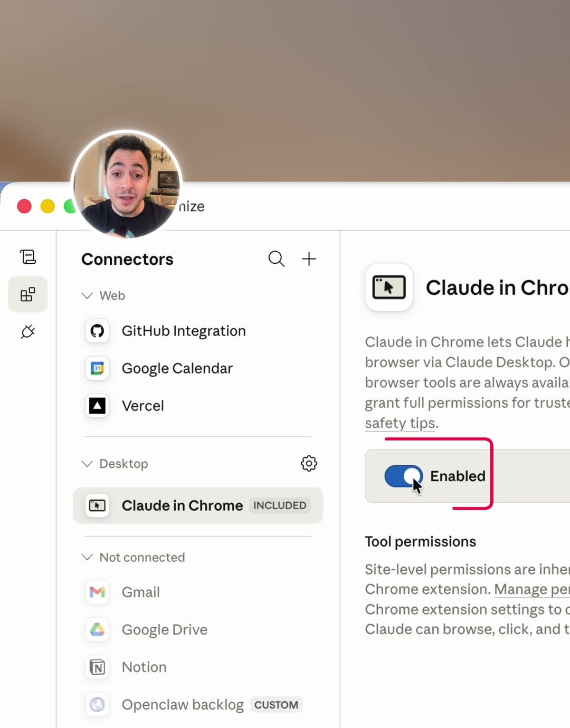Click the Gmail logo icon
The image size is (570, 728).
pyautogui.click(x=97, y=592)
